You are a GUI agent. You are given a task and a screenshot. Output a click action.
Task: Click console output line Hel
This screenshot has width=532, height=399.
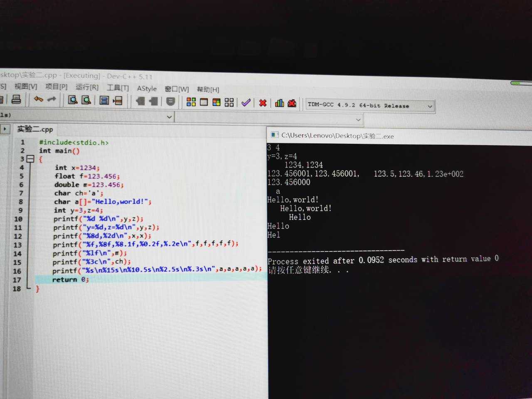pos(274,235)
